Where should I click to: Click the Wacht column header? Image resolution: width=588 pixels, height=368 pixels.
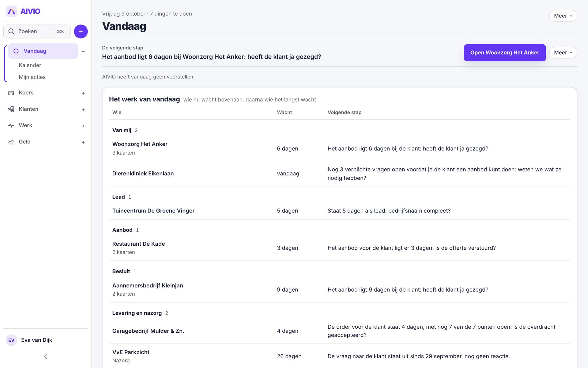pyautogui.click(x=285, y=113)
